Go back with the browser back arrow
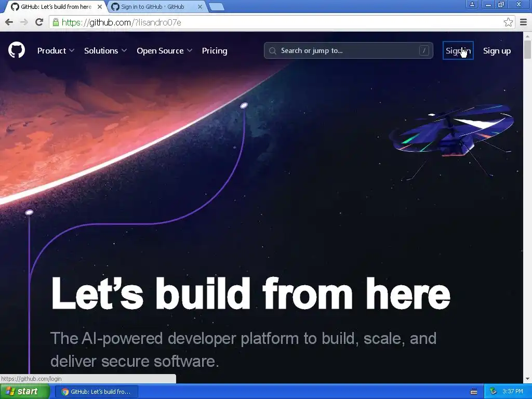The width and height of the screenshot is (532, 399). click(9, 22)
